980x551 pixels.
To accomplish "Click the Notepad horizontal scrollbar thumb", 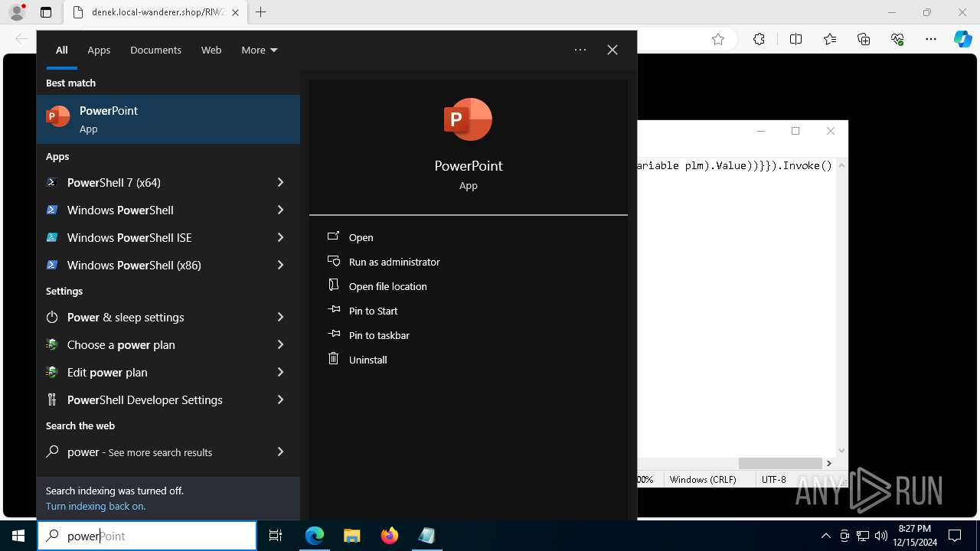I will pyautogui.click(x=780, y=463).
